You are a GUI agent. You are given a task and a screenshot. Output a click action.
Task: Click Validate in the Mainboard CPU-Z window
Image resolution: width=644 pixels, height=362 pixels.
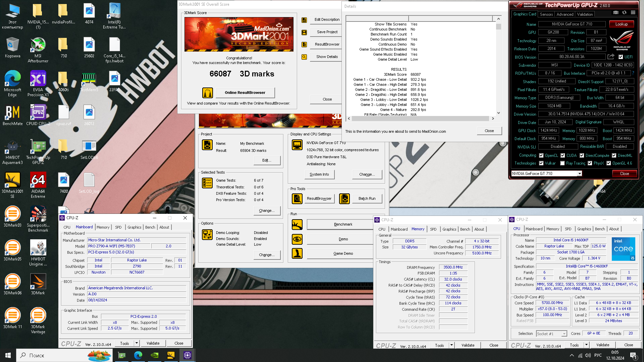pos(153,343)
